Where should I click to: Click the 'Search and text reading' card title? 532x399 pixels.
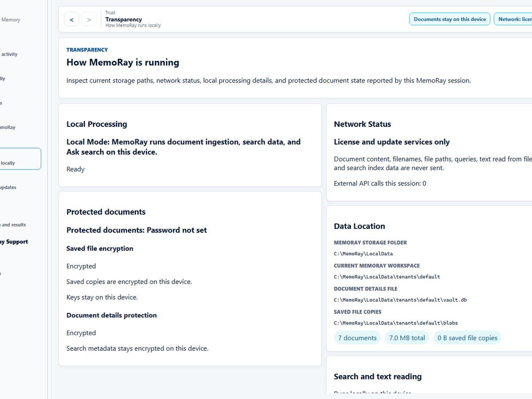(x=378, y=376)
